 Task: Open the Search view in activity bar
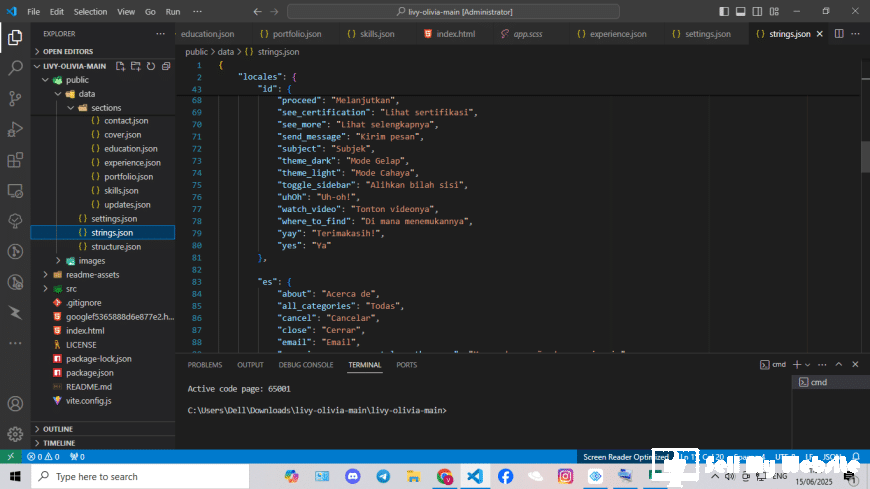click(x=15, y=68)
